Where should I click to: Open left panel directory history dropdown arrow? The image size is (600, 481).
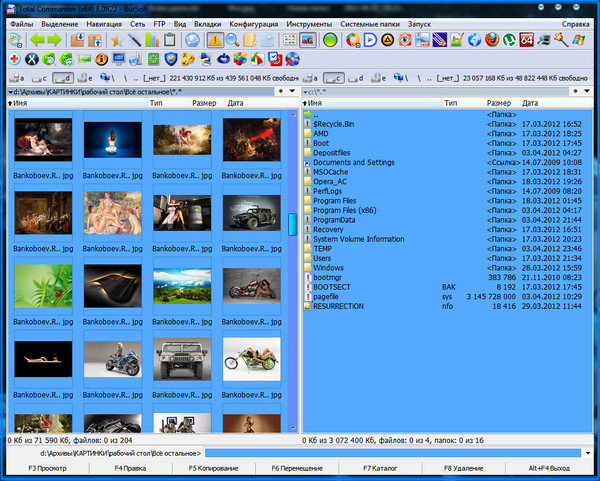(x=291, y=91)
